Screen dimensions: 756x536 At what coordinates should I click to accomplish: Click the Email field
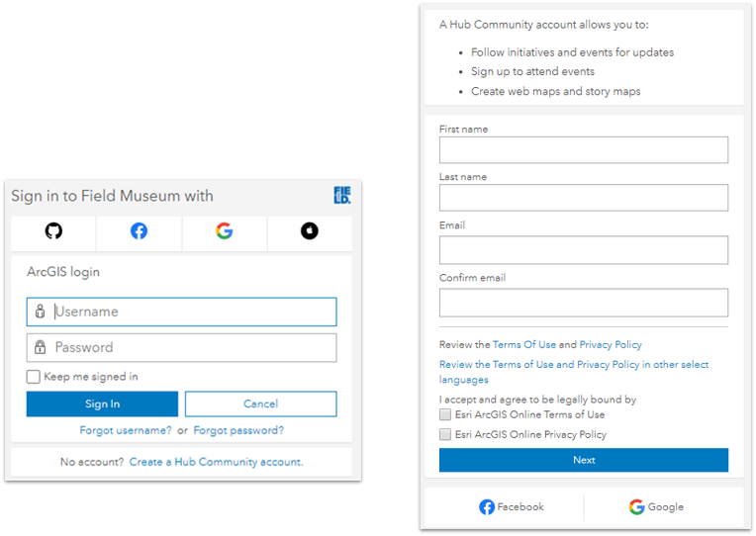click(584, 250)
